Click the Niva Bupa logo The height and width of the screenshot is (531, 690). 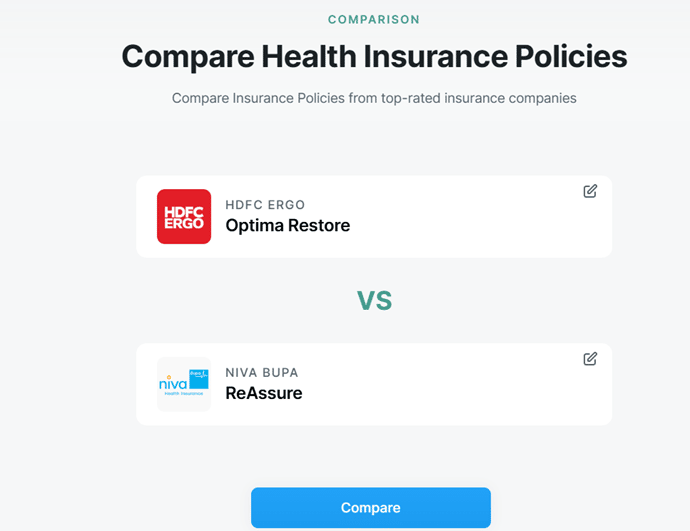coord(184,384)
